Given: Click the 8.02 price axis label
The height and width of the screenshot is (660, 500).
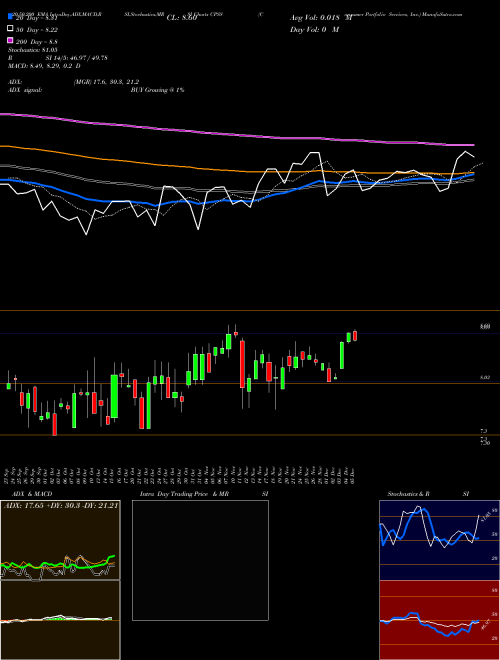Looking at the screenshot, I should coord(485,378).
